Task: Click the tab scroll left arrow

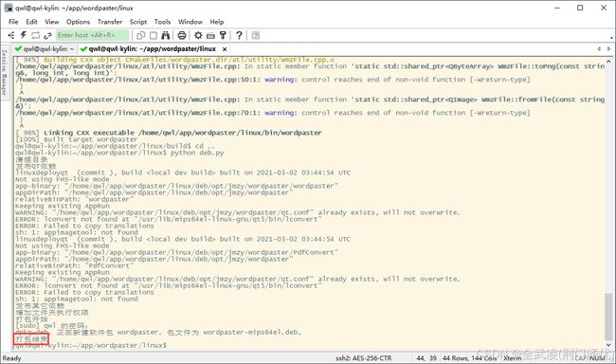Action: [599, 49]
